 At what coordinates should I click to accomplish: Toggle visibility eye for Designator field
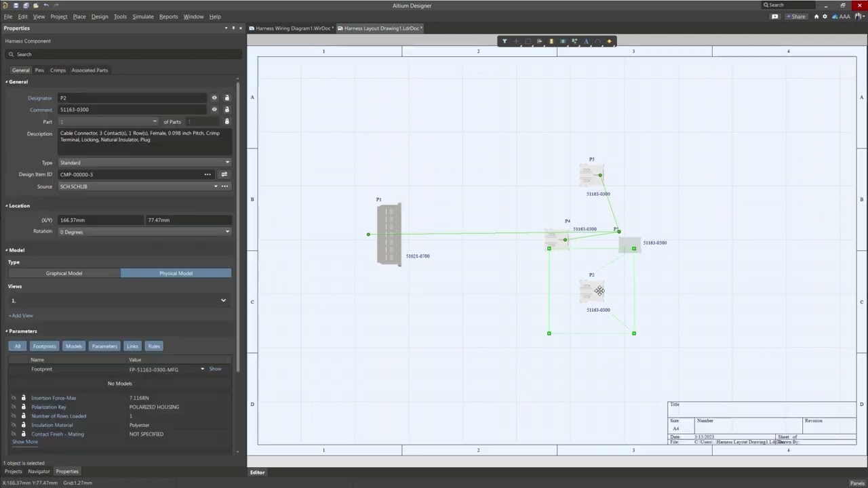pyautogui.click(x=214, y=98)
